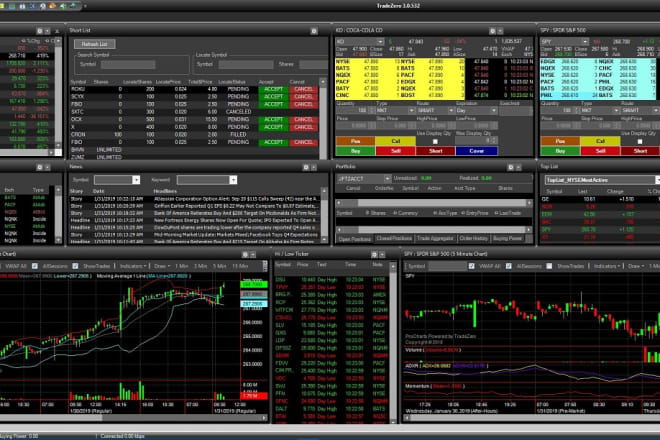The width and height of the screenshot is (660, 440).
Task: Expand the Draw menu in the left chart
Action: pyautogui.click(x=162, y=266)
